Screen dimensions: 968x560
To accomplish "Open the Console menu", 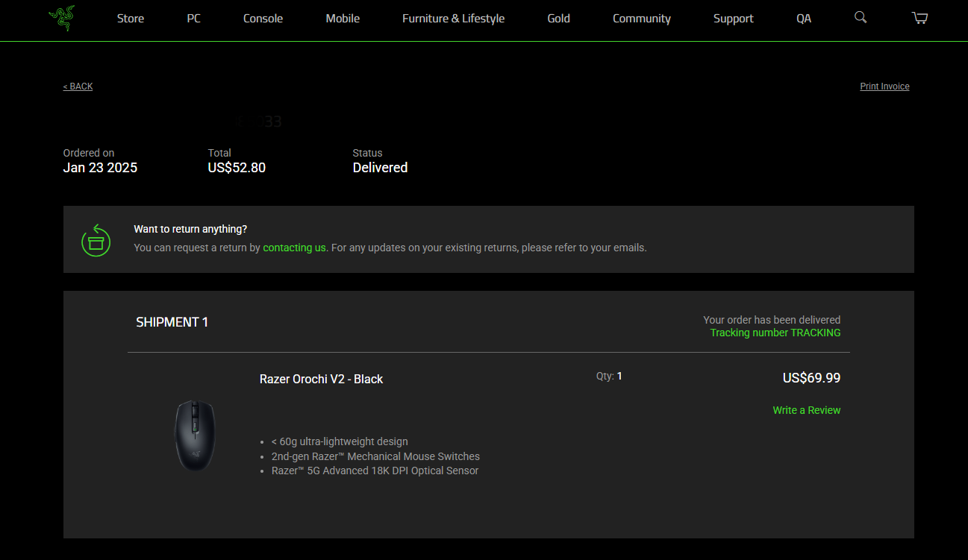I will tap(263, 19).
